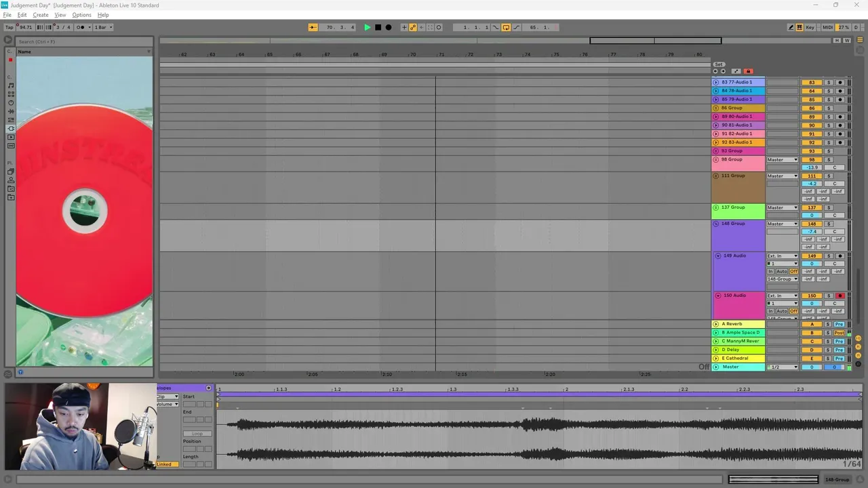Click the Set locator button
Image resolution: width=868 pixels, height=488 pixels.
pyautogui.click(x=719, y=64)
